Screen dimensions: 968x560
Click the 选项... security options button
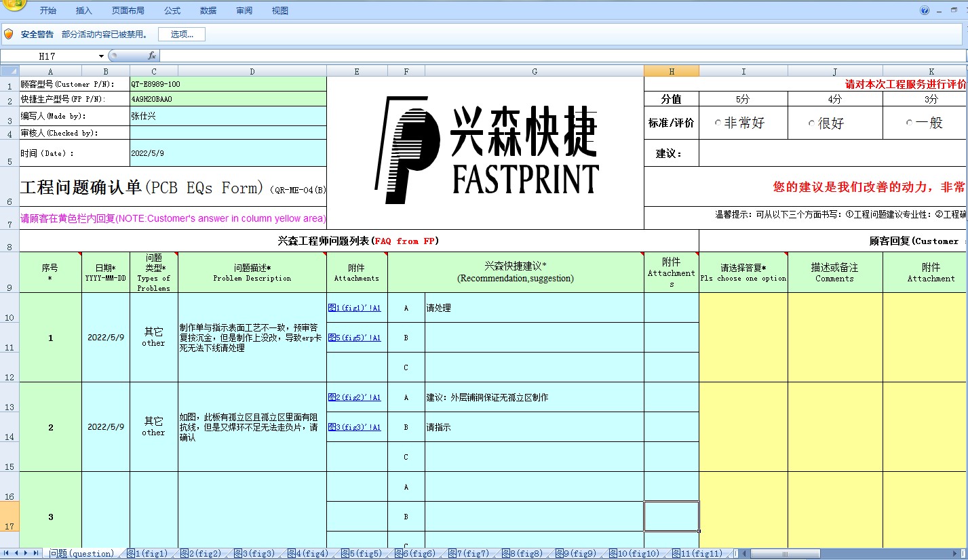click(x=182, y=34)
